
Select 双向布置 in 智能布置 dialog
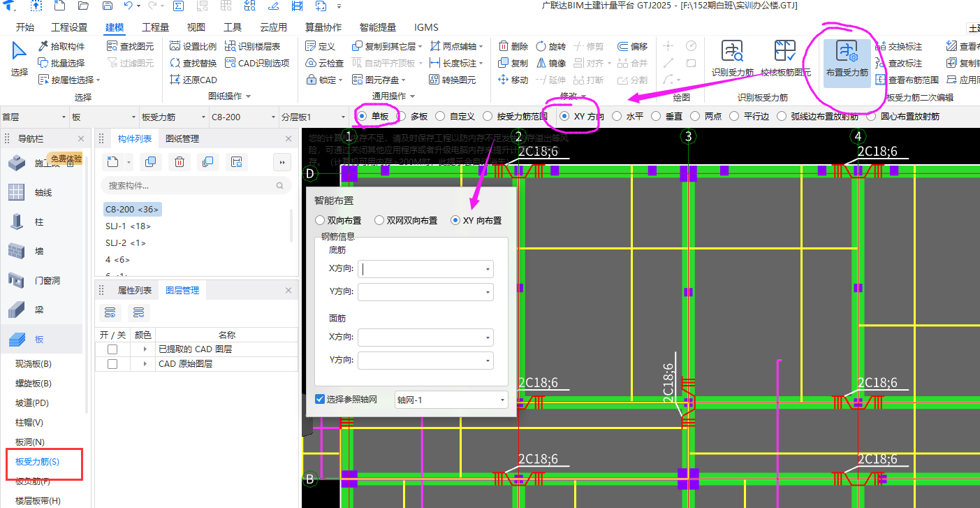pyautogui.click(x=338, y=220)
